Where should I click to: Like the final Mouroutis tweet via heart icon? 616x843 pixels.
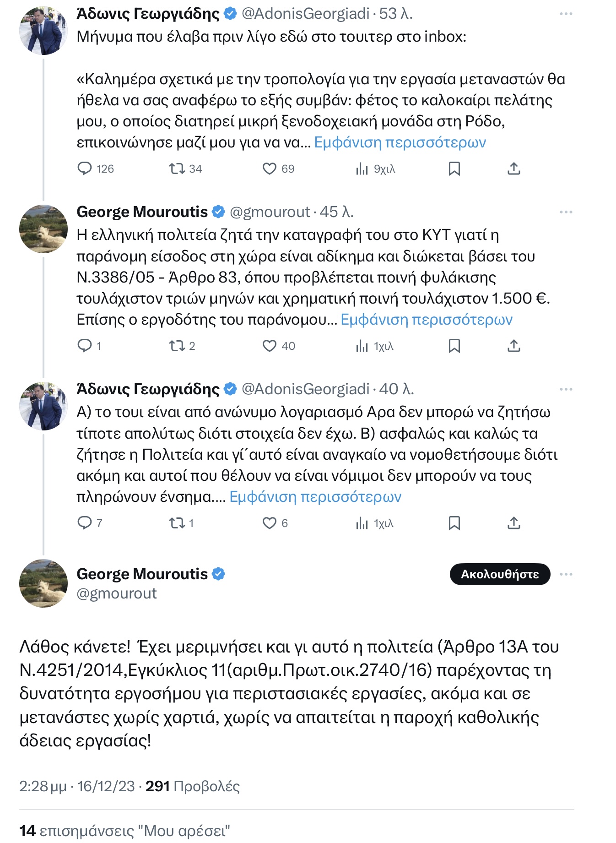[269, 523]
